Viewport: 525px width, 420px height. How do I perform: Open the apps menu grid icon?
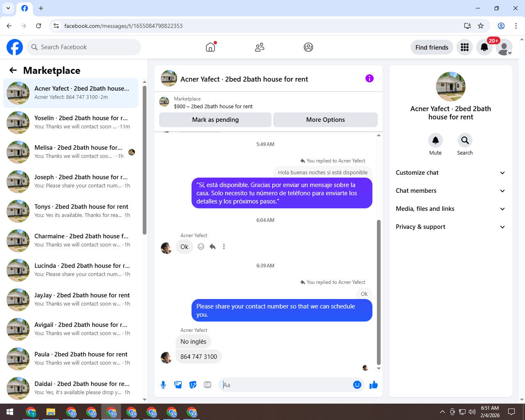(465, 47)
